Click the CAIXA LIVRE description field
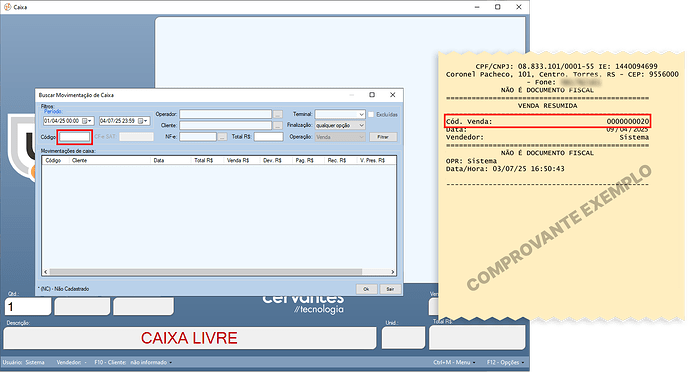Image resolution: width=690 pixels, height=372 pixels. (190, 338)
